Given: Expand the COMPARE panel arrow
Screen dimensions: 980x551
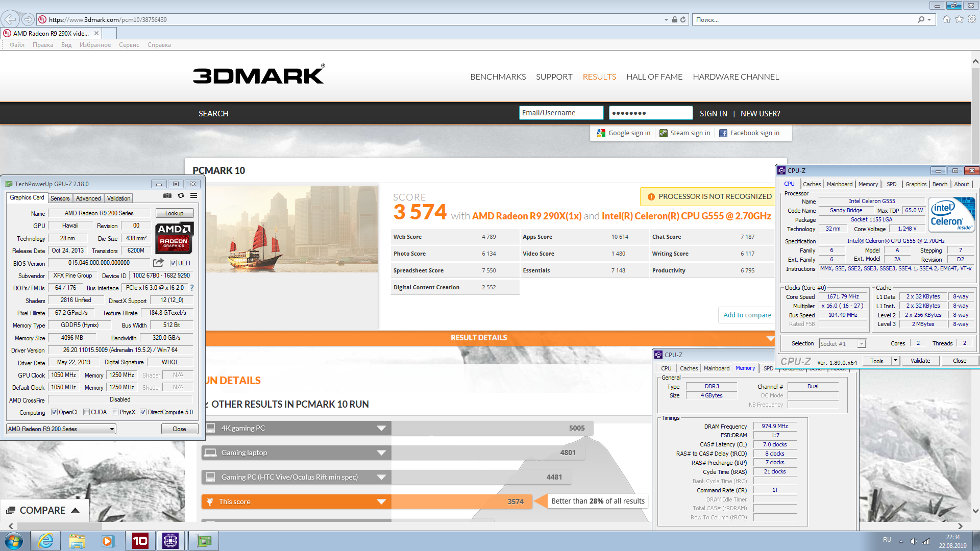Looking at the screenshot, I should 76,510.
